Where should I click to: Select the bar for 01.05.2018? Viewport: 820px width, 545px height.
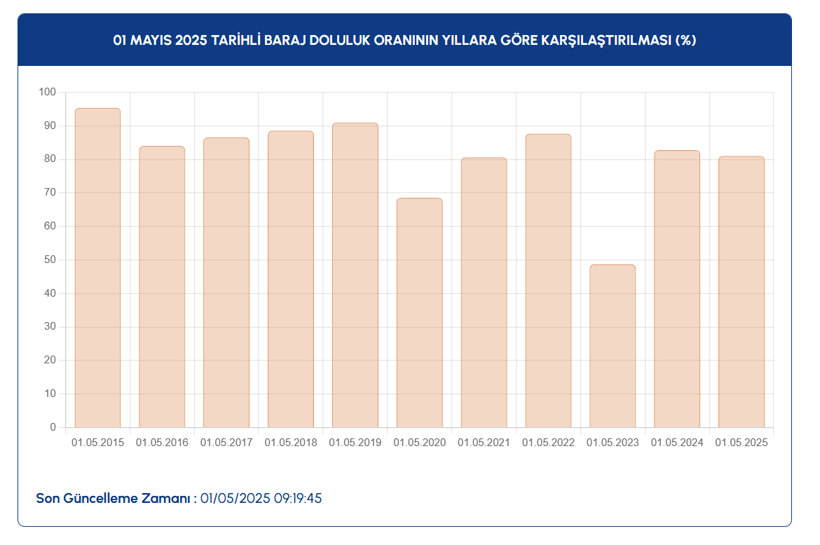(291, 280)
